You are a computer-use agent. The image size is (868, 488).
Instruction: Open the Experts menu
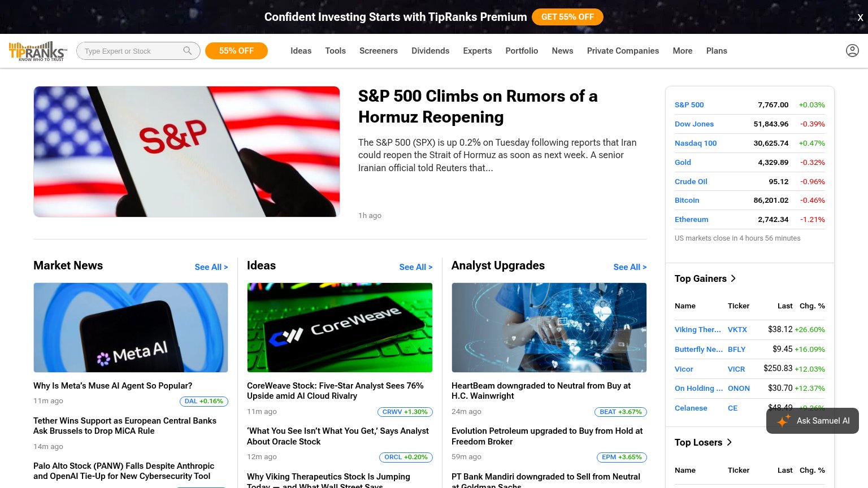pyautogui.click(x=478, y=51)
